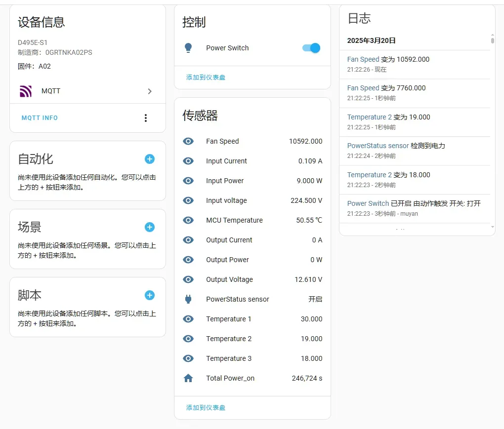Turn off the Power Switch toggle
The width and height of the screenshot is (504, 429).
(311, 48)
